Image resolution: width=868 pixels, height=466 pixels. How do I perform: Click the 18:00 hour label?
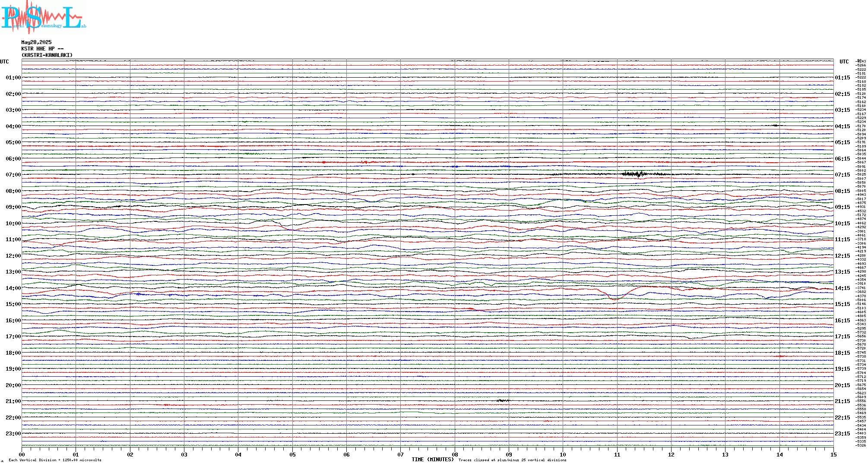click(13, 353)
